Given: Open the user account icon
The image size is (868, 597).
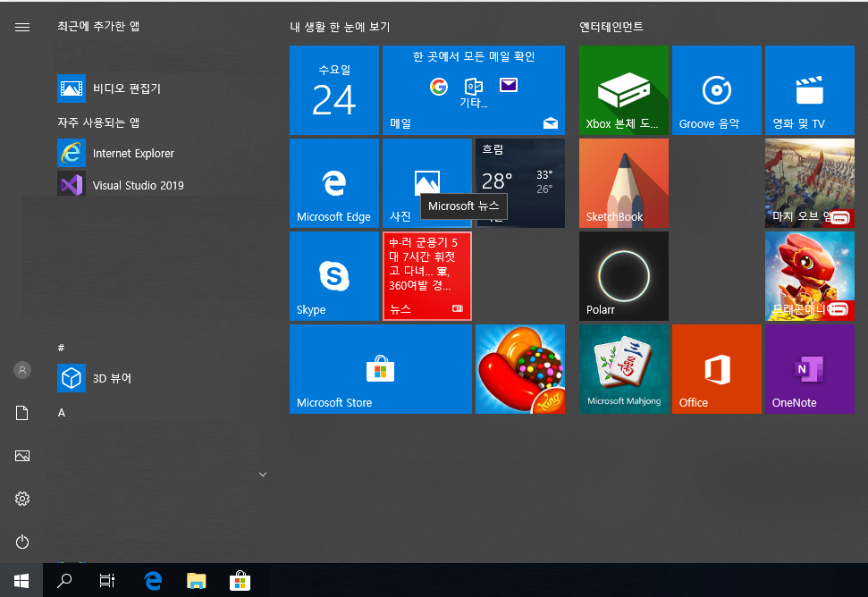Looking at the screenshot, I should click(x=22, y=370).
